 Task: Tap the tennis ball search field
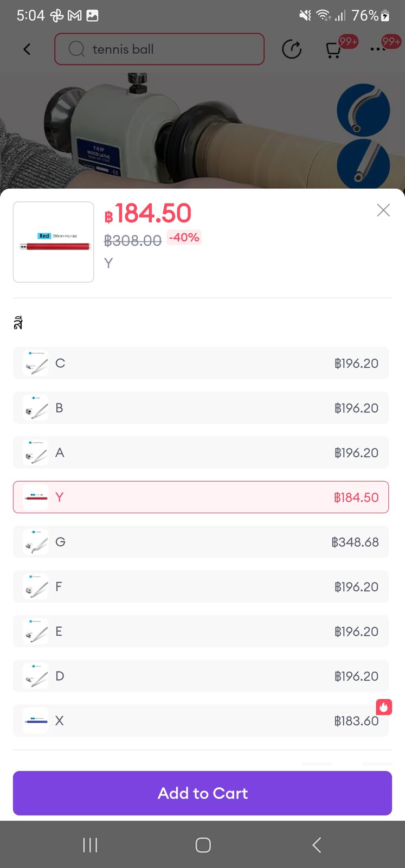[x=168, y=49]
